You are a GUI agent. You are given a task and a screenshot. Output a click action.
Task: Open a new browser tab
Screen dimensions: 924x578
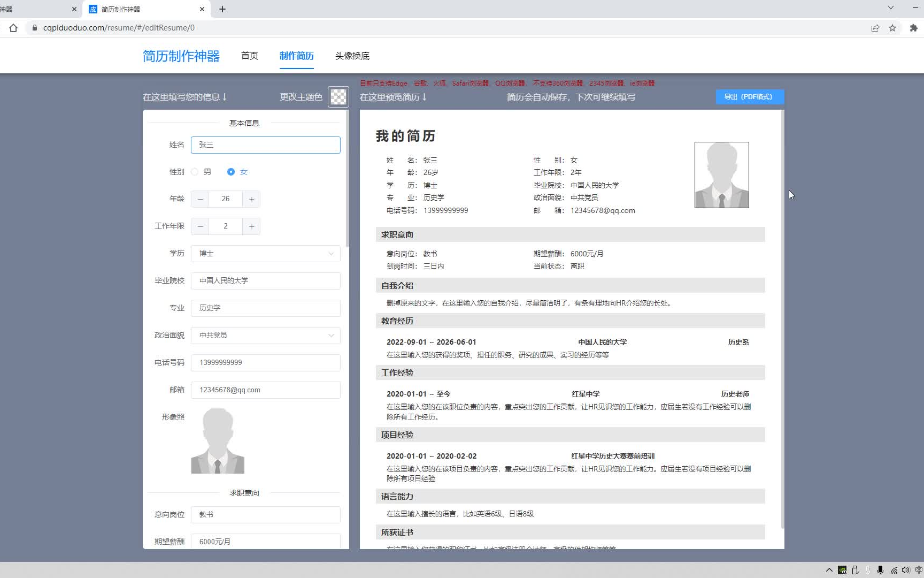pos(222,9)
